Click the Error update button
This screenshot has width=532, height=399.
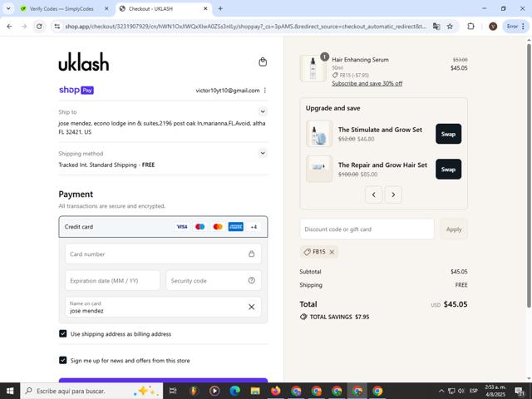click(515, 26)
